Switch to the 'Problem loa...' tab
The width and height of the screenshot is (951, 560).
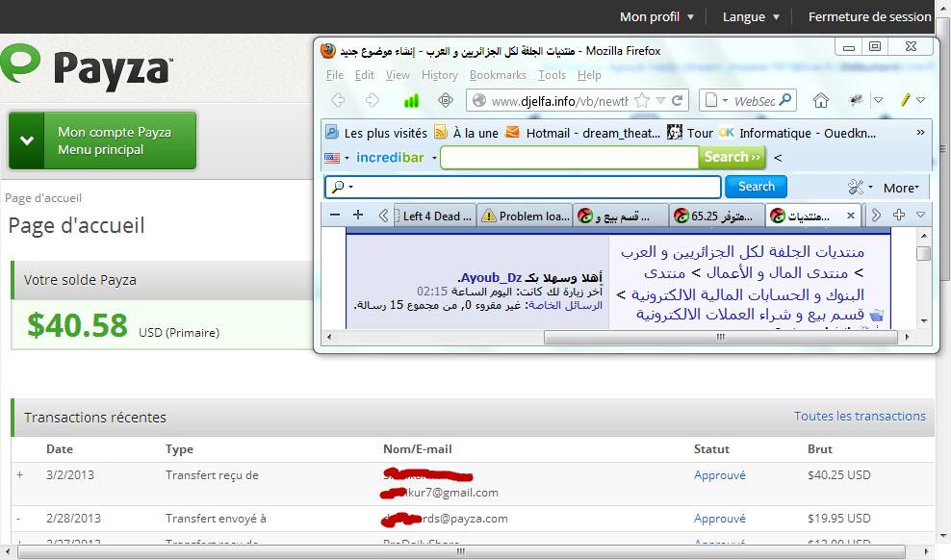coord(526,216)
